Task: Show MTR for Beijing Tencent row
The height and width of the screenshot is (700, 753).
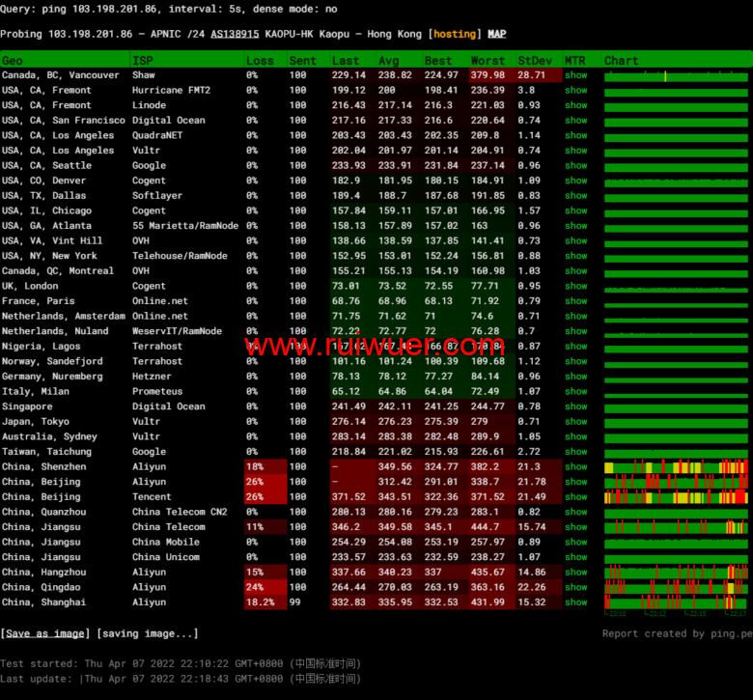Action: click(x=575, y=497)
